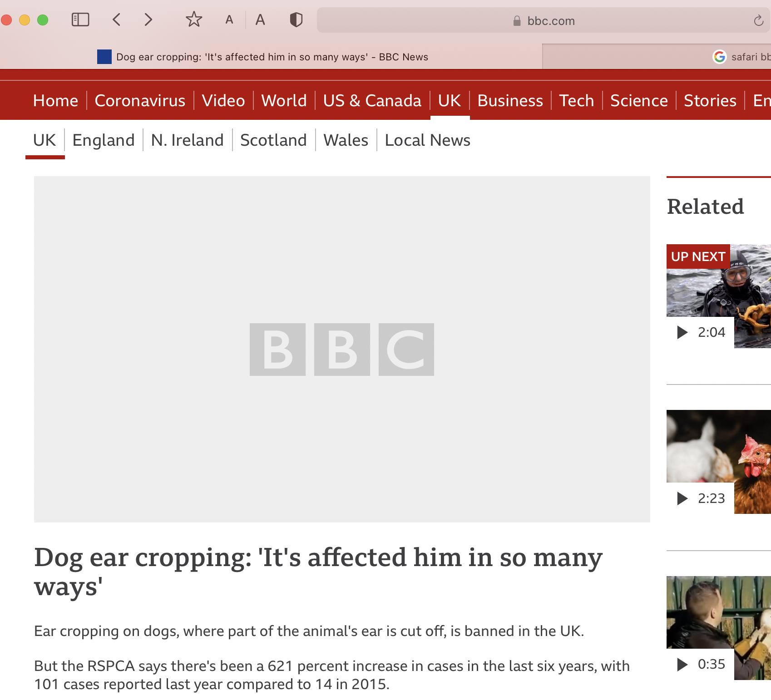Click the Related heading in sidebar
This screenshot has width=771, height=700.
click(705, 207)
